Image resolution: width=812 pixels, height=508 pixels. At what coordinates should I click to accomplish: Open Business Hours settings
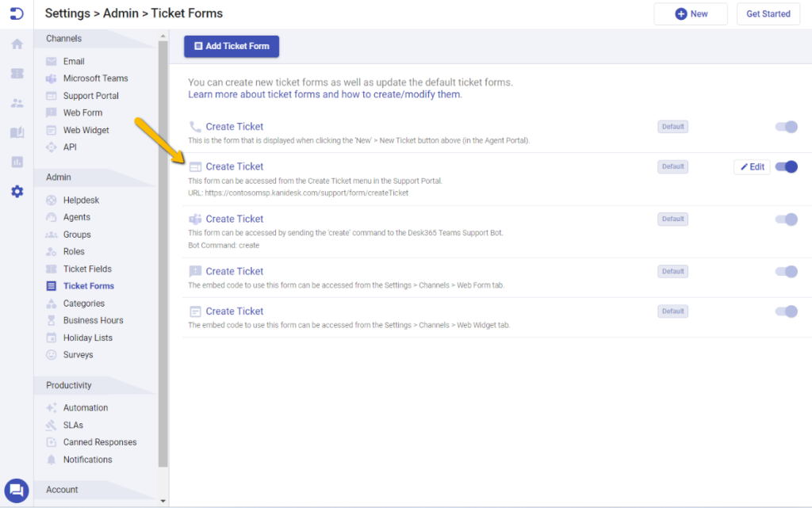pyautogui.click(x=94, y=321)
